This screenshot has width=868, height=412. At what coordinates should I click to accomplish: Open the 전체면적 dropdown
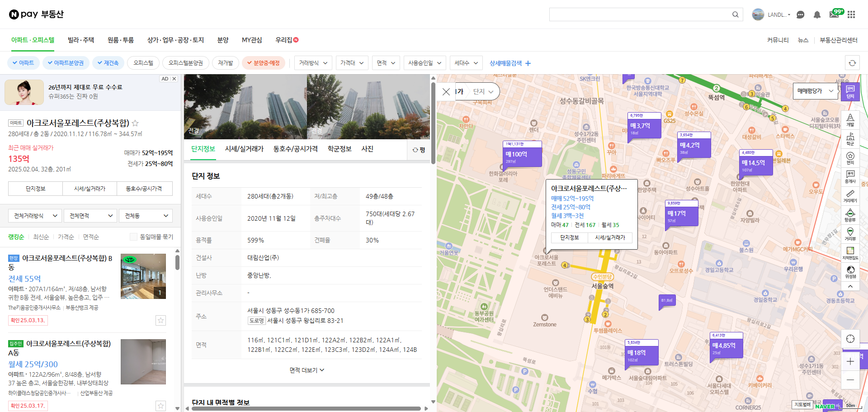(x=90, y=216)
